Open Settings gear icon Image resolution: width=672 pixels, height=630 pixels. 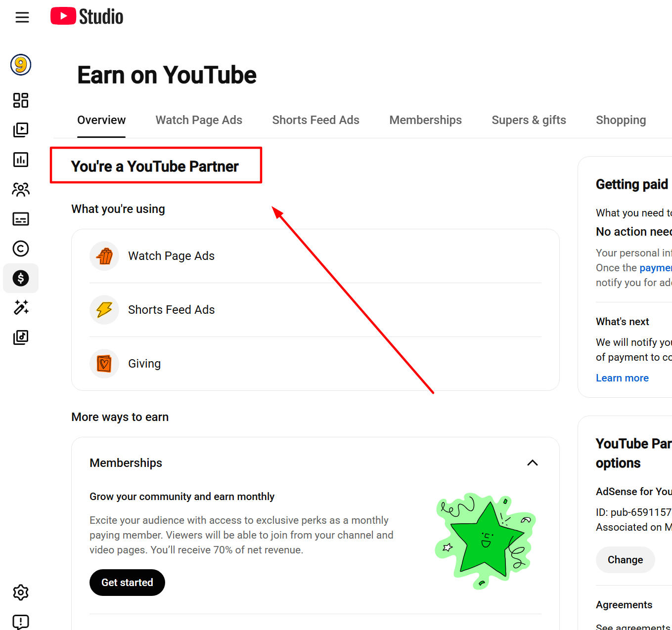pyautogui.click(x=21, y=592)
